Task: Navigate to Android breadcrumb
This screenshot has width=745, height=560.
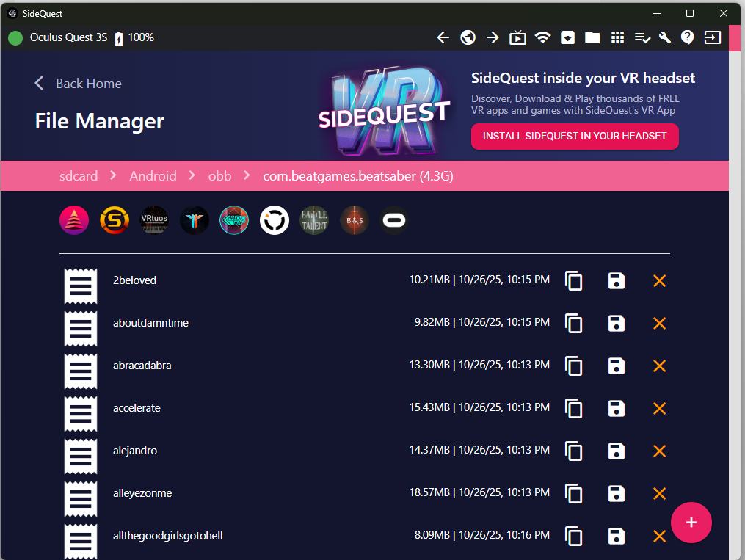Action: (x=153, y=176)
